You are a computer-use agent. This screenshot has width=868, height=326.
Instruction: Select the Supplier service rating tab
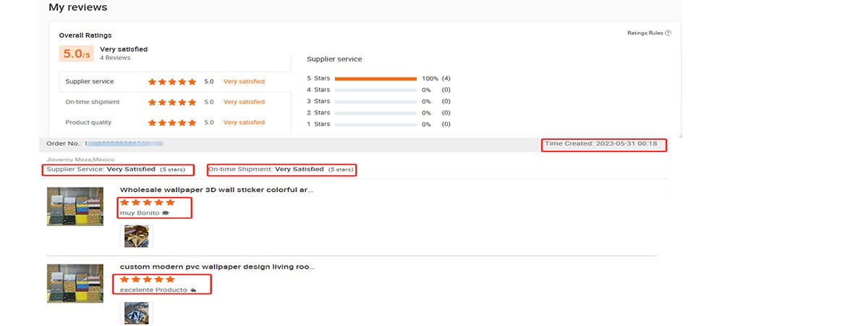click(90, 82)
